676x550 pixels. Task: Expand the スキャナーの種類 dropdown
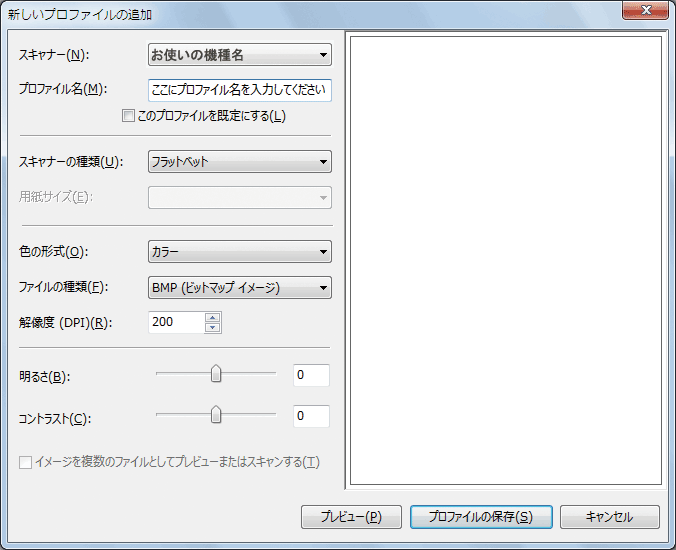[x=239, y=161]
